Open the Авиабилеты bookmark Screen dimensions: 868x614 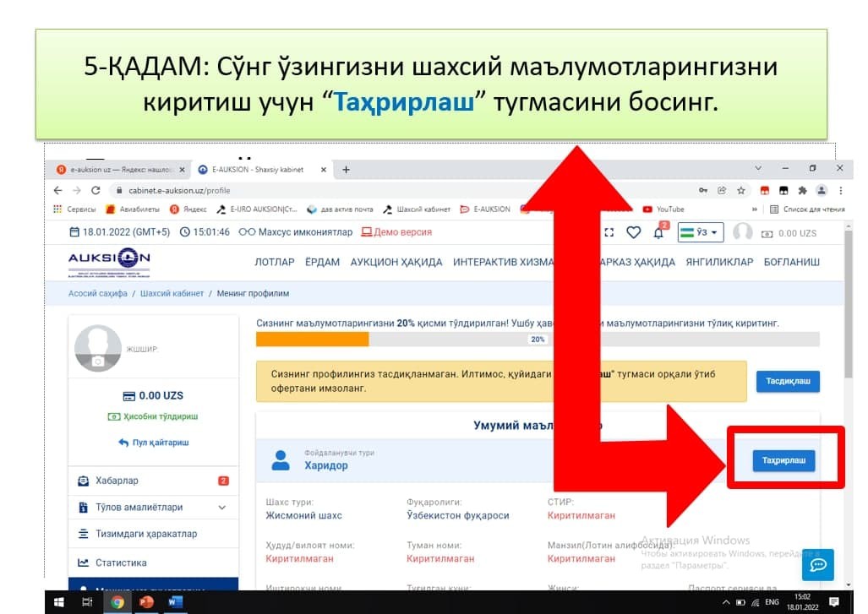pyautogui.click(x=133, y=209)
